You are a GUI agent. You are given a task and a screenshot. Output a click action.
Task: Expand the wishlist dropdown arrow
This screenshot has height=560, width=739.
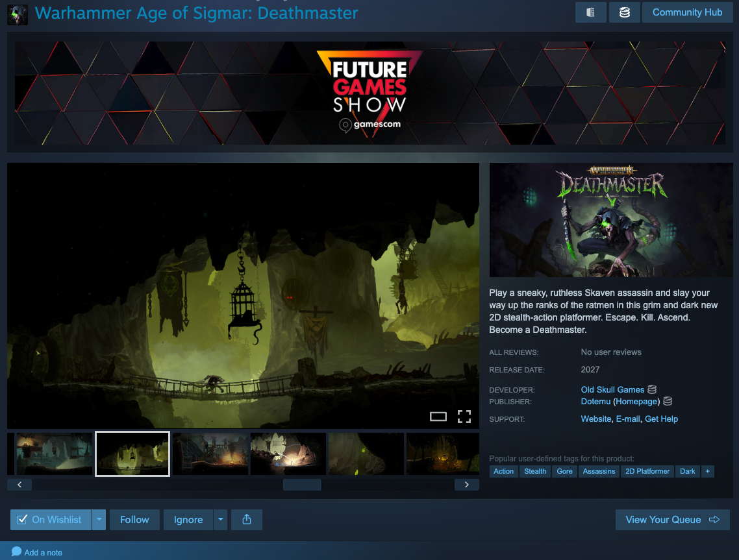[x=99, y=520]
